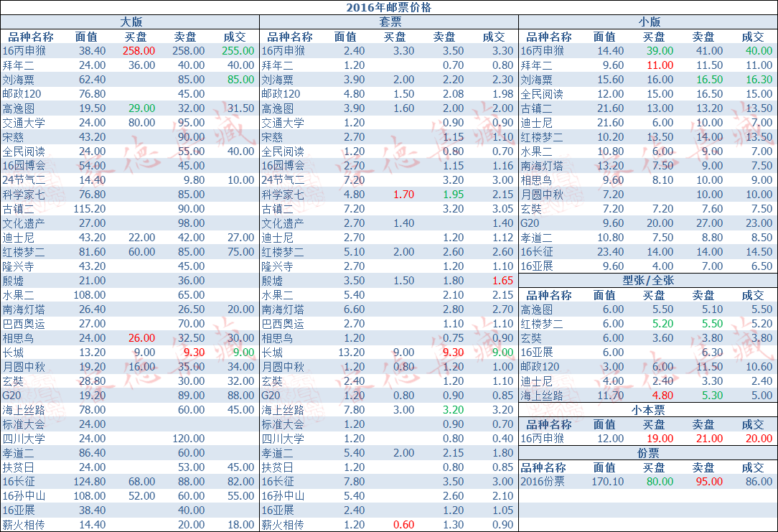Click the 份票 section header
This screenshot has height=532, width=778.
[x=648, y=453]
